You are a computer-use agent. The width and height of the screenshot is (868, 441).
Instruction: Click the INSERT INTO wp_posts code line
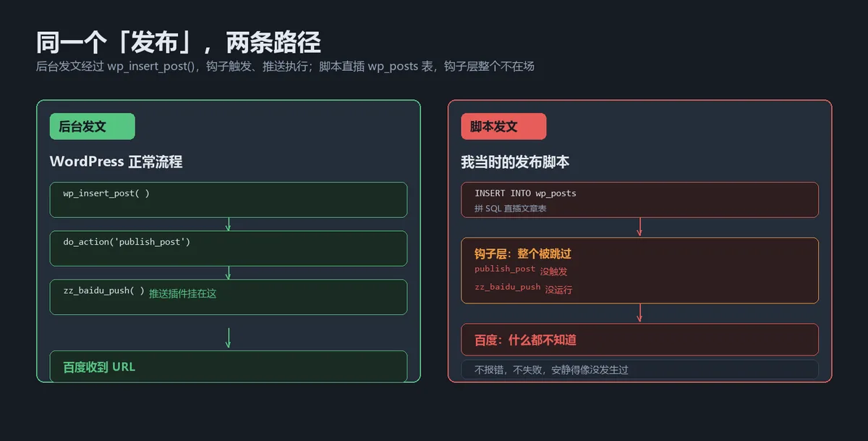525,193
